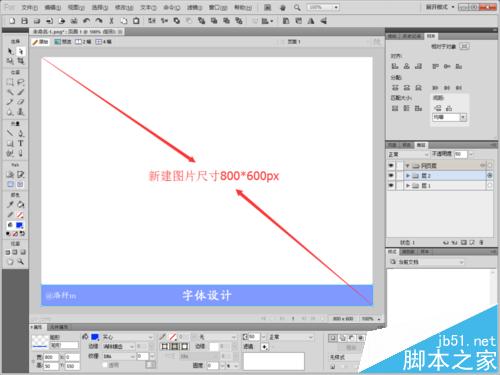500x375 pixels.
Task: Select the Crop tool
Action: pyautogui.click(x=21, y=61)
